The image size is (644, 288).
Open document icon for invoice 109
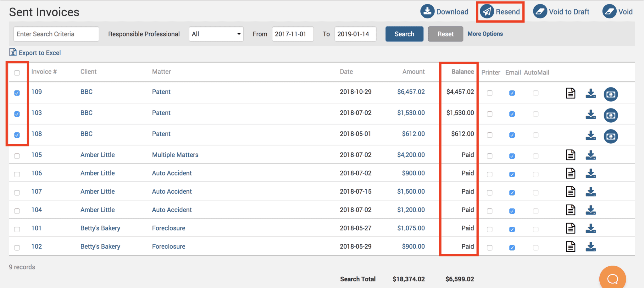570,93
